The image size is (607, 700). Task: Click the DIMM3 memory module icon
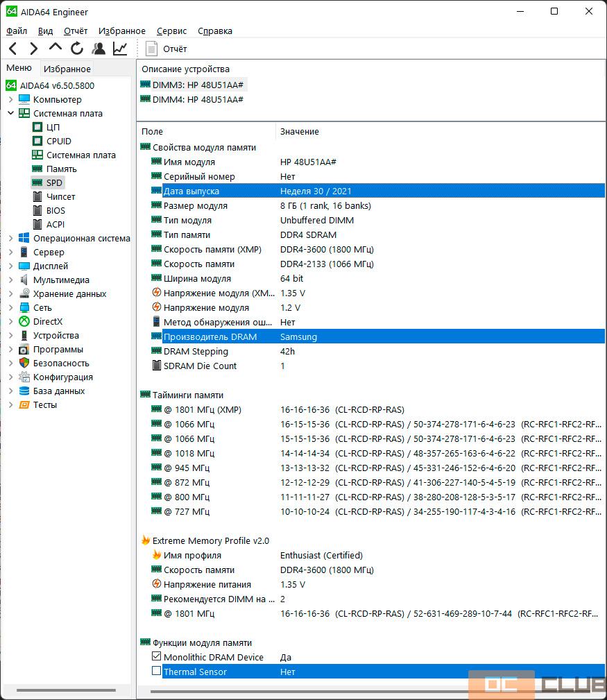145,85
